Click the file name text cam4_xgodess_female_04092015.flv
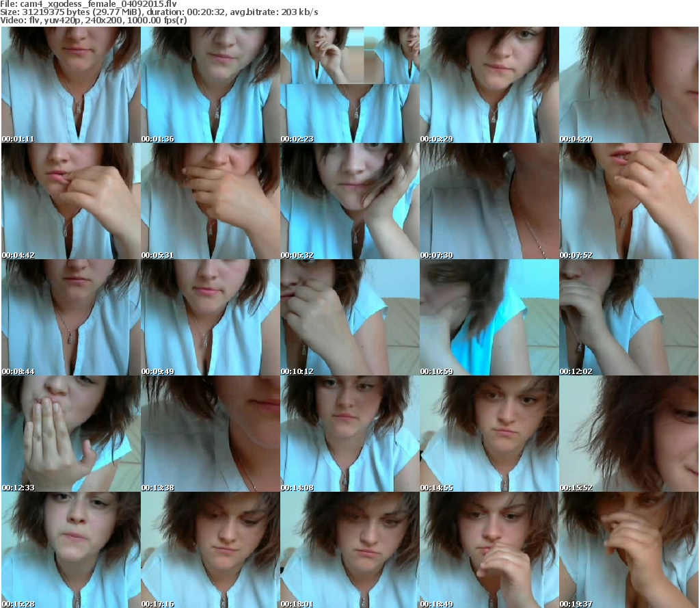This screenshot has width=700, height=608. click(98, 4)
